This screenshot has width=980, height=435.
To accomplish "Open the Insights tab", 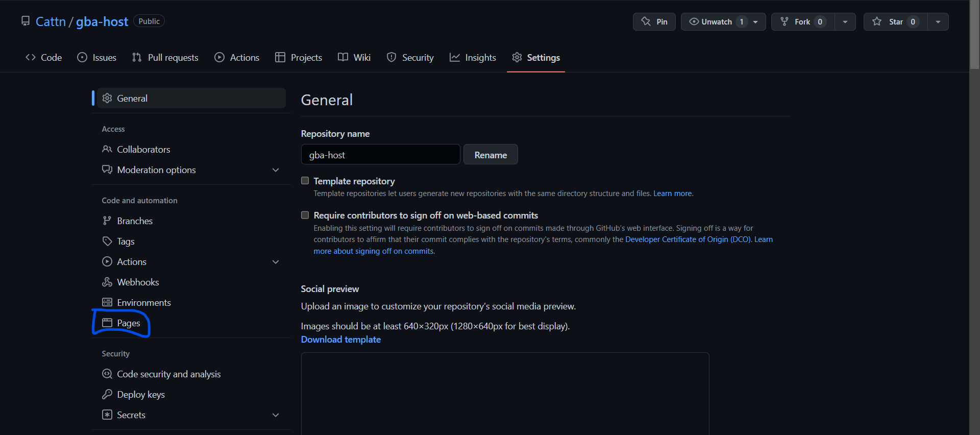I will click(x=473, y=58).
